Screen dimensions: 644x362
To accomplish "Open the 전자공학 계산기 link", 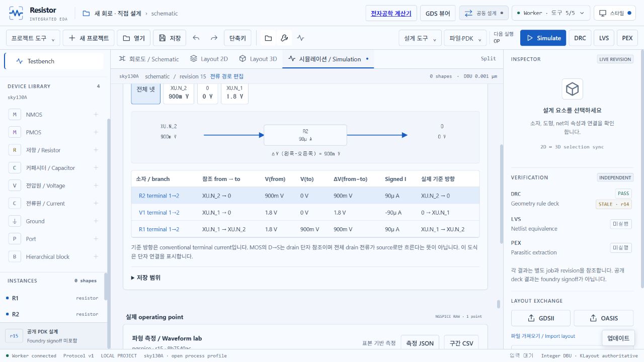I will (391, 13).
